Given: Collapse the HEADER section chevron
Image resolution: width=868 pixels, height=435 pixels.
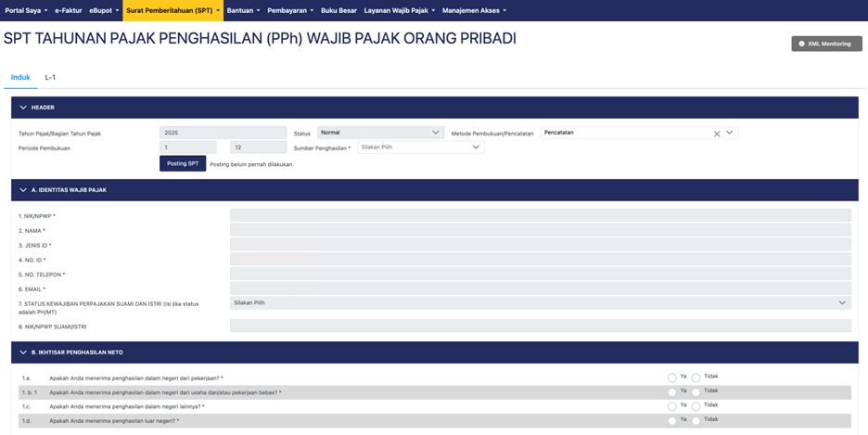Looking at the screenshot, I should (x=23, y=108).
